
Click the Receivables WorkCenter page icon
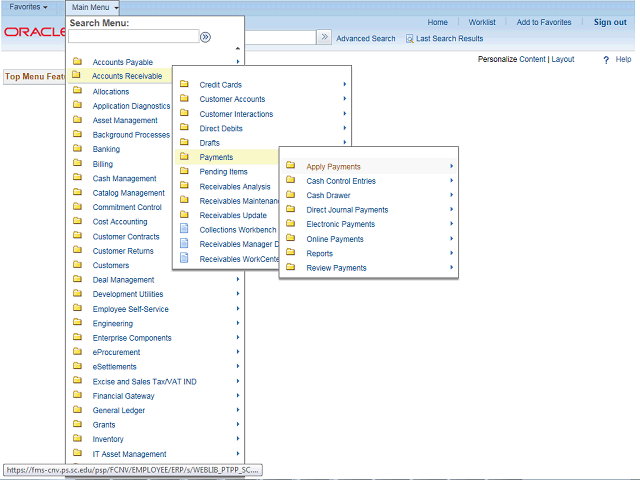pyautogui.click(x=183, y=259)
